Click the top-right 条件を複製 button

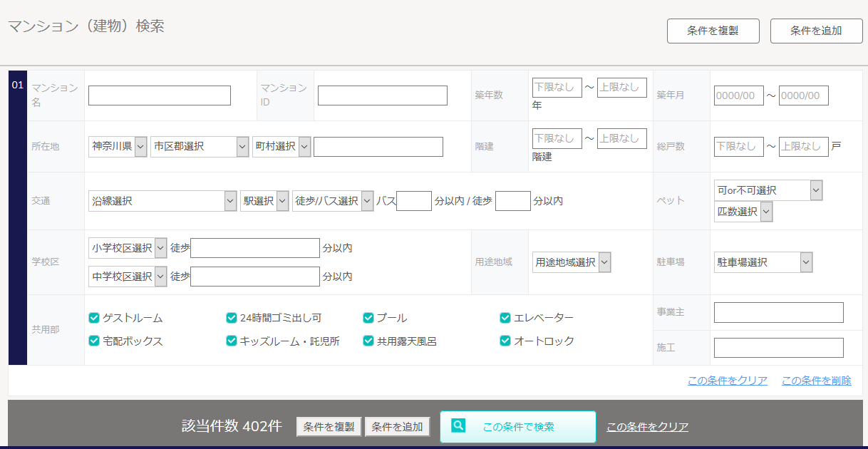[713, 31]
